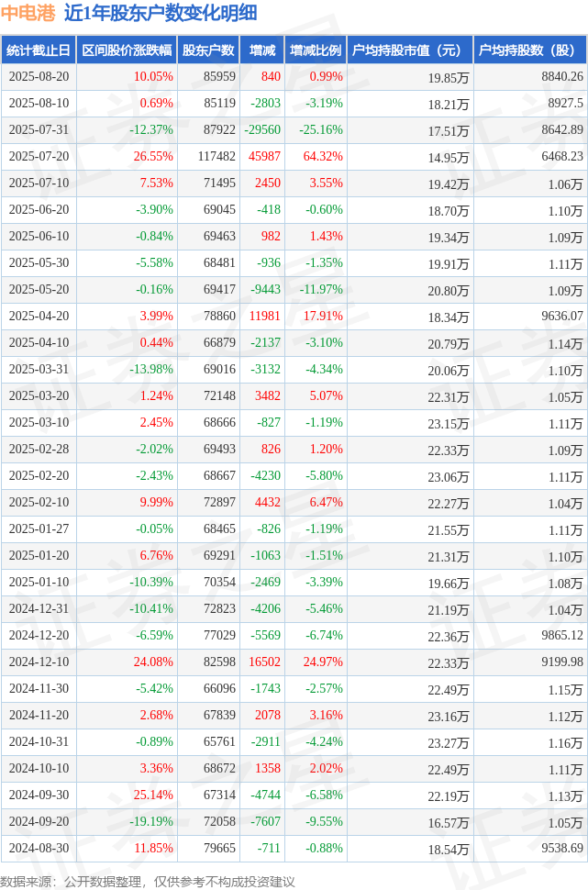Screen dimensions: 588x890
Task: Click the 2024-08-30 date cell
Action: click(39, 848)
